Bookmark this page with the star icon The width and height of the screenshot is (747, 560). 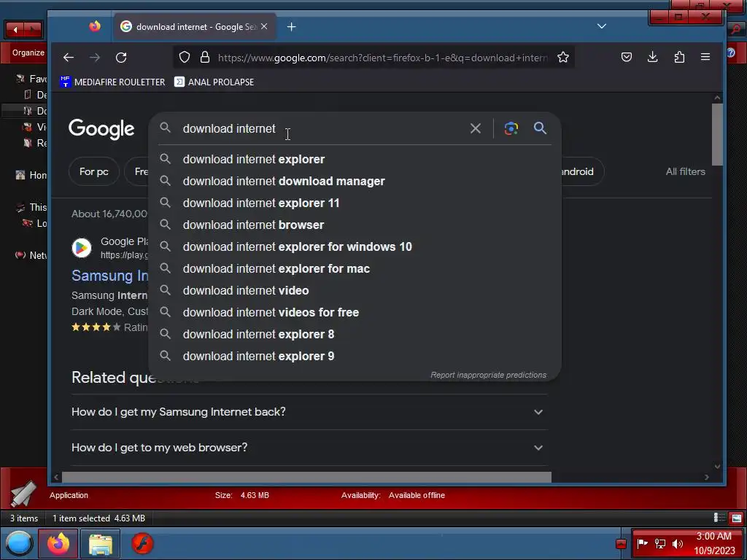pyautogui.click(x=563, y=58)
